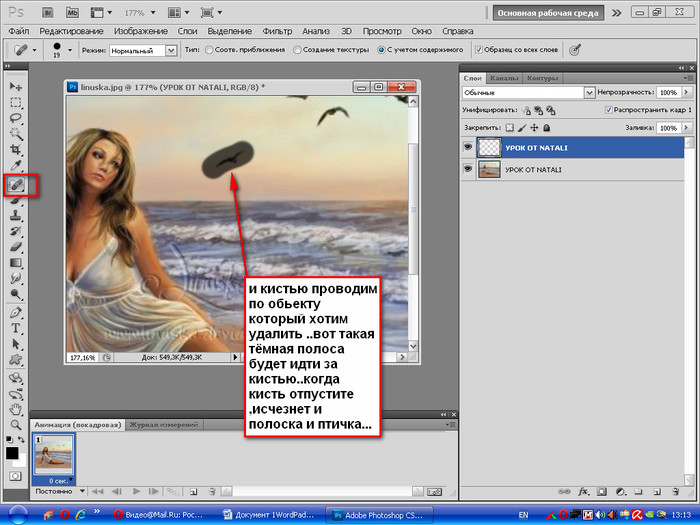
Task: Select the Eyedropper tool
Action: click(16, 166)
